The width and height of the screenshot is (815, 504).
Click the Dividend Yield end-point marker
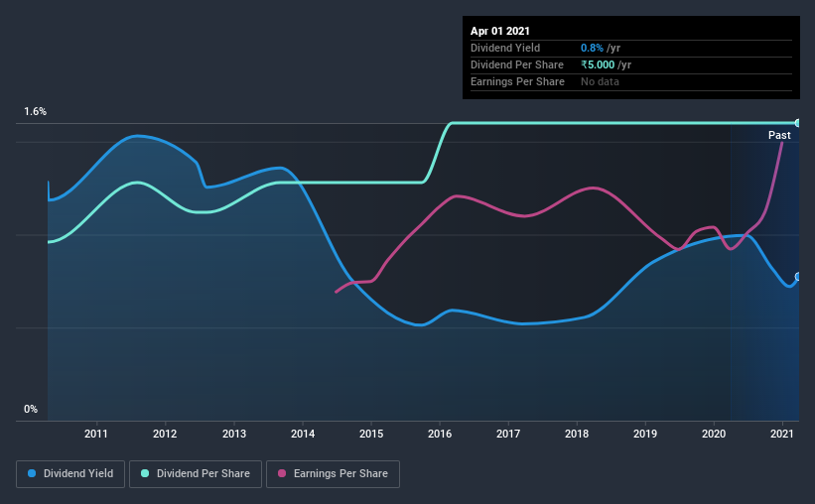(x=798, y=277)
